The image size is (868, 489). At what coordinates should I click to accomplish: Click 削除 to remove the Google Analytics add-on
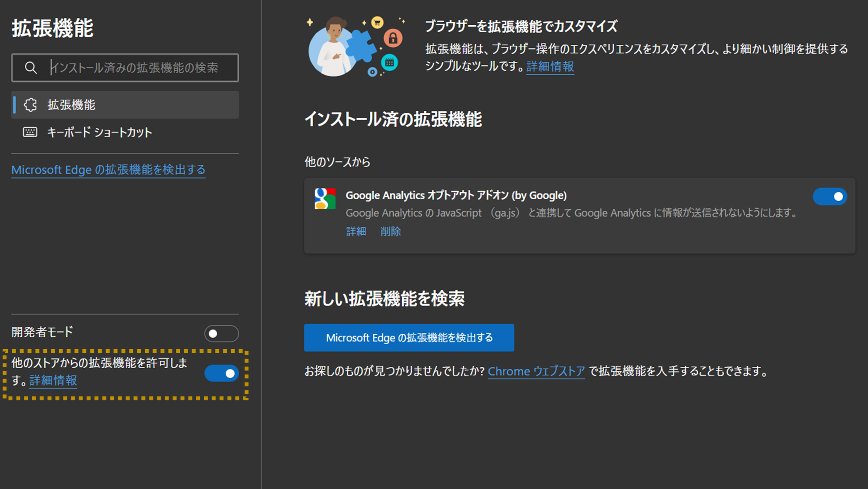(x=390, y=231)
